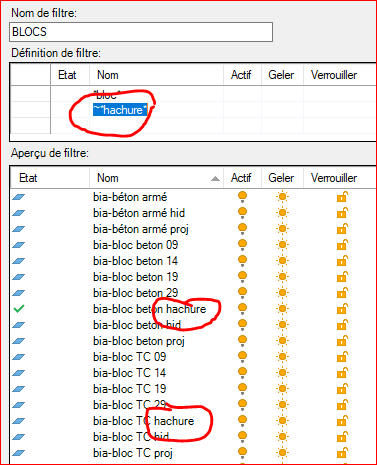Toggle padlock for bia-bloc TC proj

342,453
